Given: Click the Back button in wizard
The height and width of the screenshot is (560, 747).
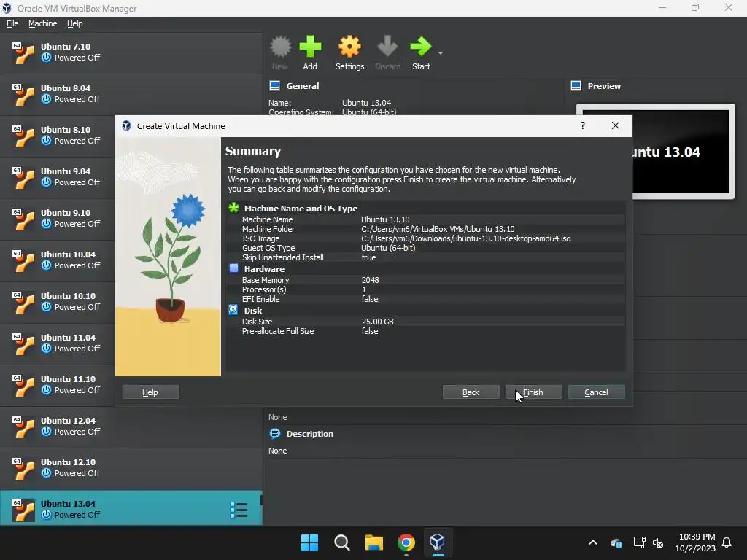Looking at the screenshot, I should coord(471,392).
